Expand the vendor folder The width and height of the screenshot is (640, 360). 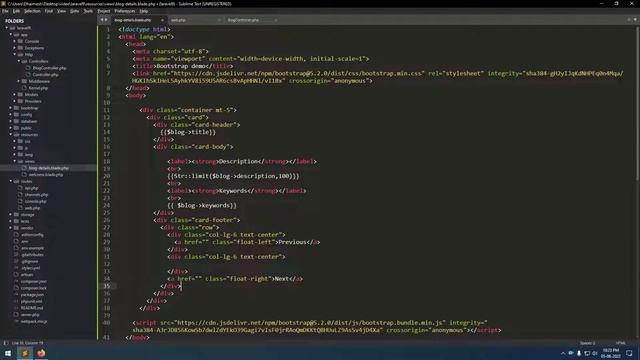(x=11, y=228)
